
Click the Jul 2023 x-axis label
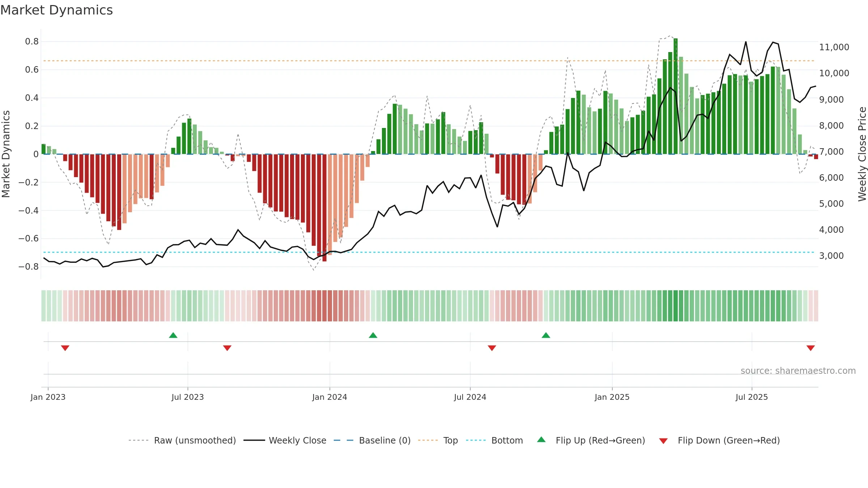pyautogui.click(x=188, y=397)
